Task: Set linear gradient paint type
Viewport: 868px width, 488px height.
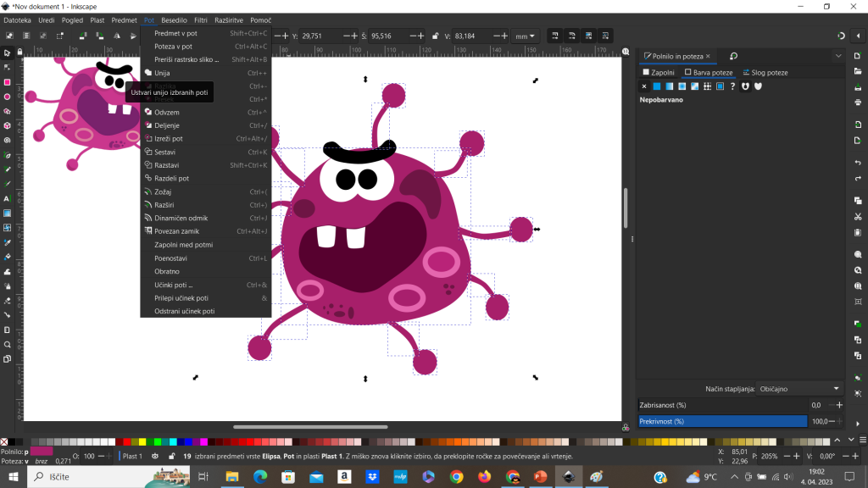Action: (x=670, y=86)
